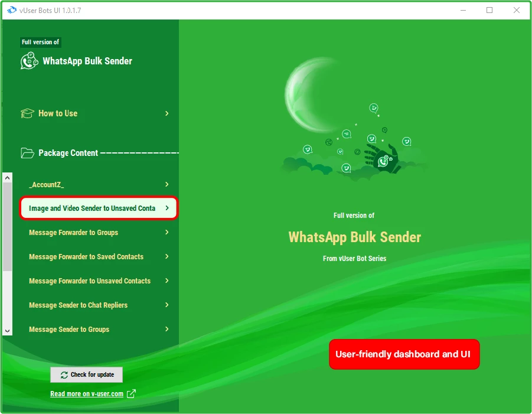Click the scroll up arrow of package list
532x414 pixels.
[x=8, y=178]
